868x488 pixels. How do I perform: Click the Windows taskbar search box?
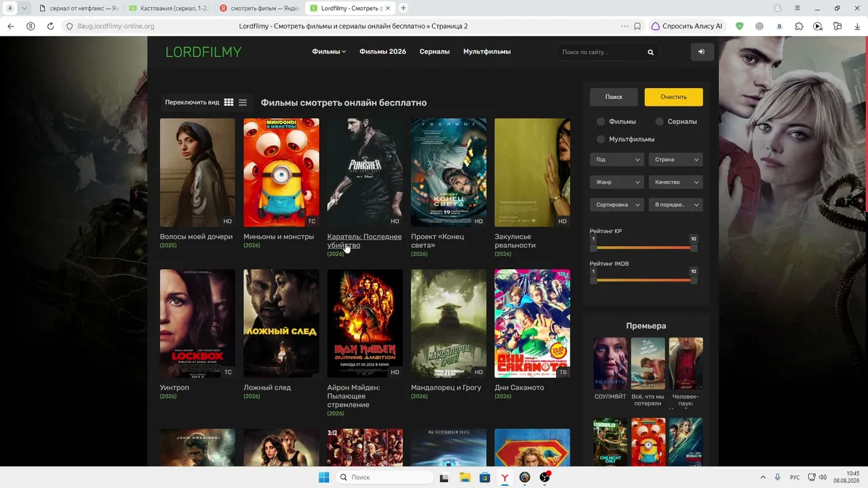(x=386, y=477)
